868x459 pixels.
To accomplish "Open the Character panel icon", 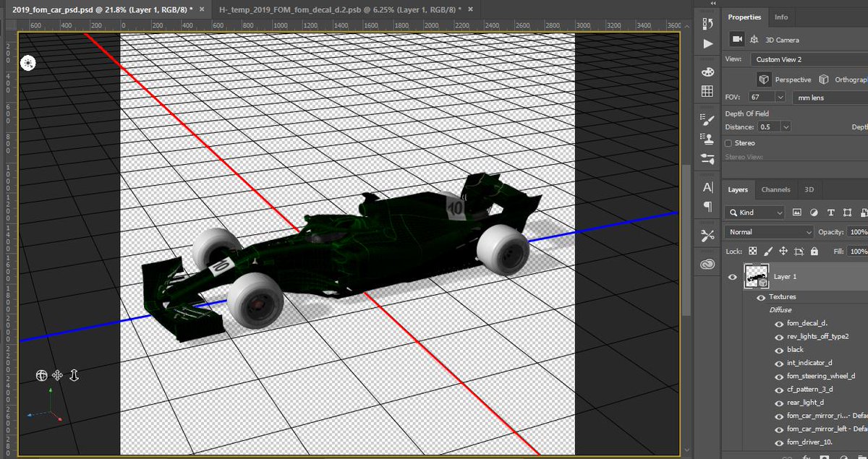I will click(x=707, y=186).
